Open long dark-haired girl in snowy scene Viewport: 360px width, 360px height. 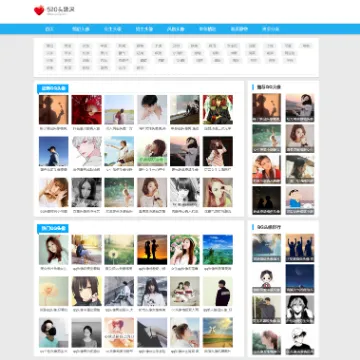(x=152, y=291)
